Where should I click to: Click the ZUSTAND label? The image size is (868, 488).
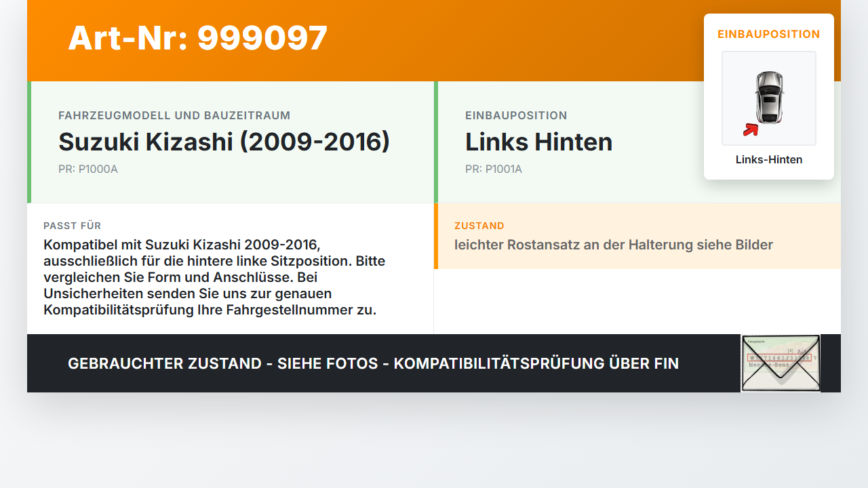click(479, 226)
